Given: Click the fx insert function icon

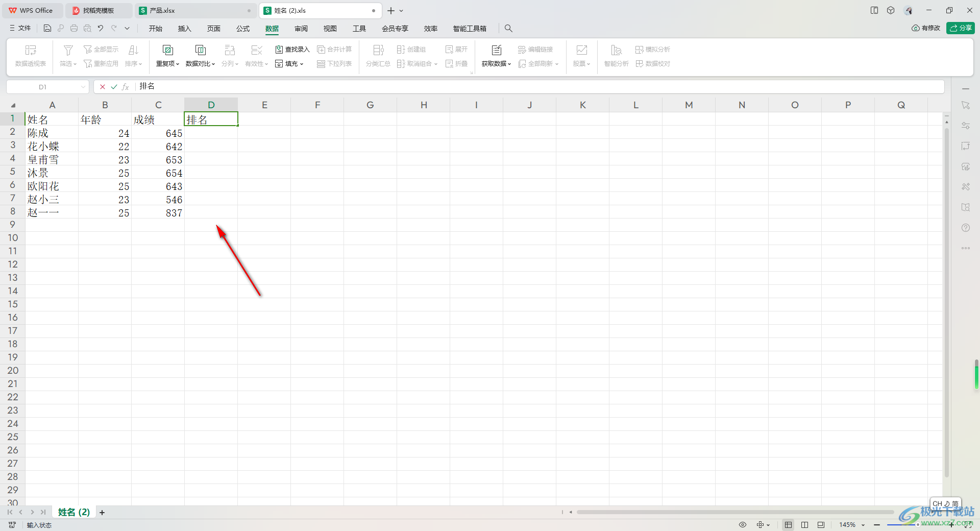Looking at the screenshot, I should tap(126, 87).
